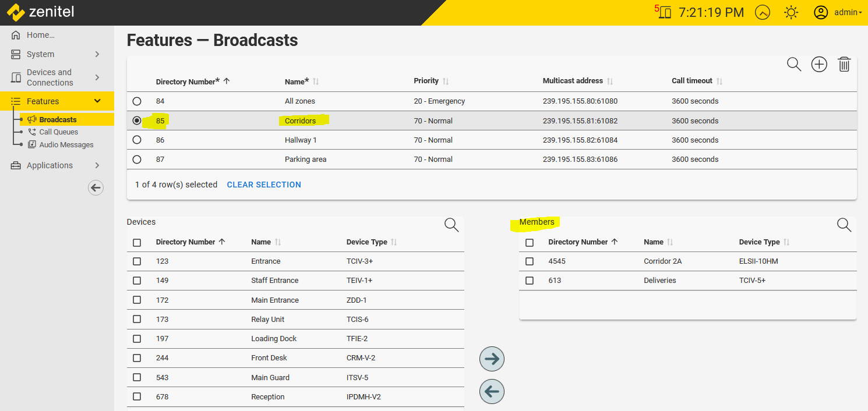This screenshot has height=411, width=868.
Task: Tick the checkbox for member Corridor 2A
Action: click(x=530, y=261)
